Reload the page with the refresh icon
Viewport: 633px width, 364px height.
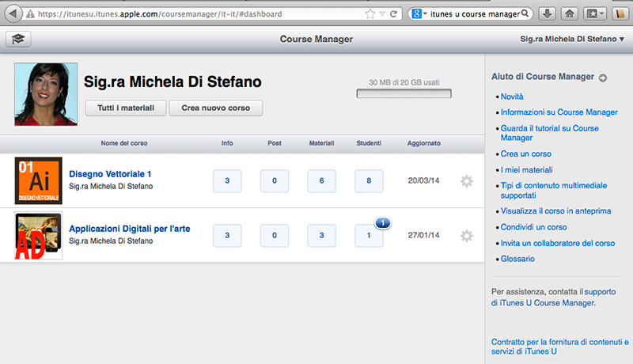pyautogui.click(x=393, y=14)
